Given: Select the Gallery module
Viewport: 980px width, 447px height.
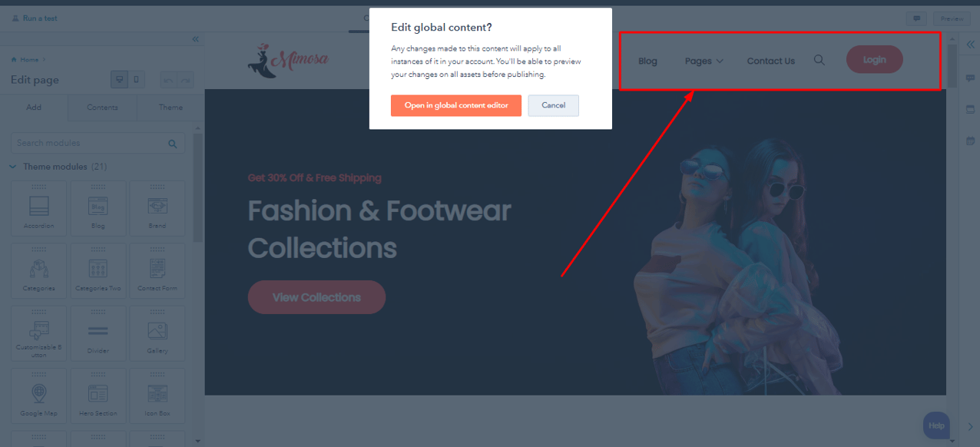Looking at the screenshot, I should click(x=157, y=334).
